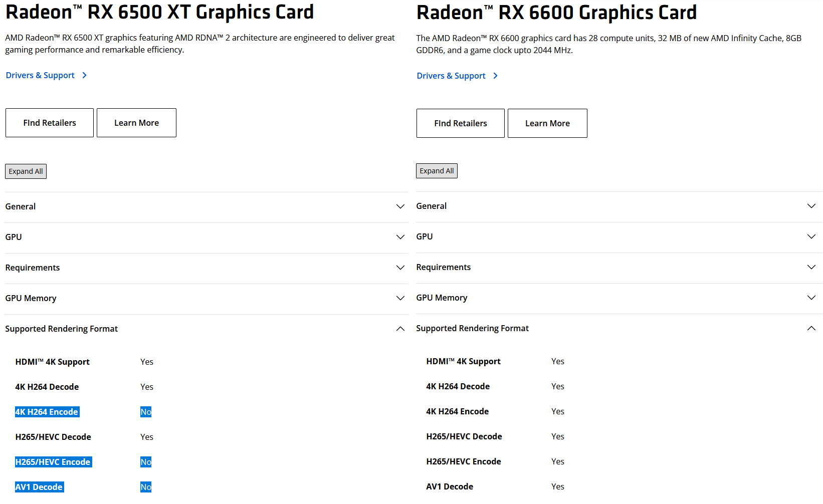823x504 pixels.
Task: Click Learn More for RX 6600
Action: coord(547,123)
